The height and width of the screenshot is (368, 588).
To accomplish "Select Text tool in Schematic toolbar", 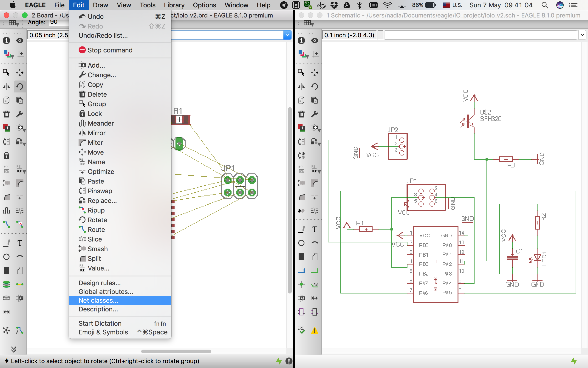I will tap(314, 229).
